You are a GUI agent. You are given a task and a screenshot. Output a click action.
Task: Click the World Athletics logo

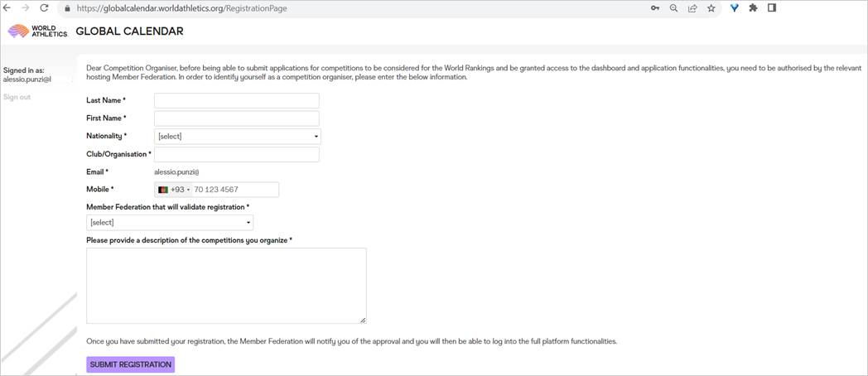pyautogui.click(x=37, y=31)
